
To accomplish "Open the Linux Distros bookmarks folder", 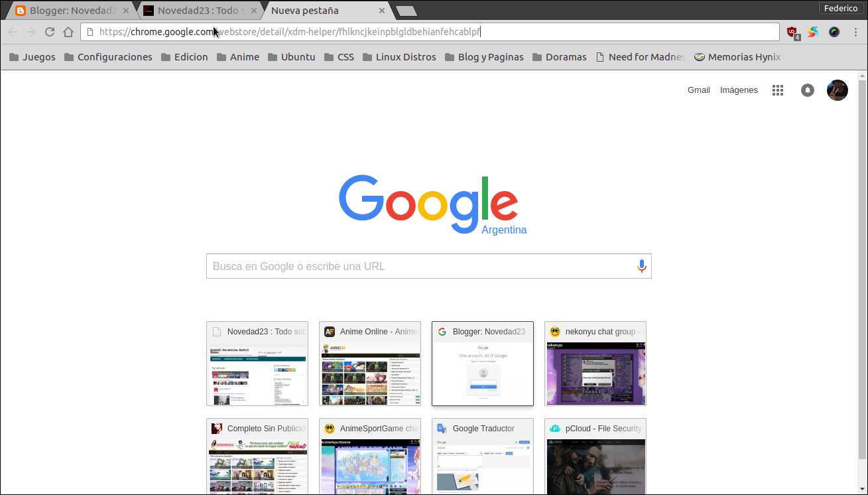I will click(x=399, y=57).
